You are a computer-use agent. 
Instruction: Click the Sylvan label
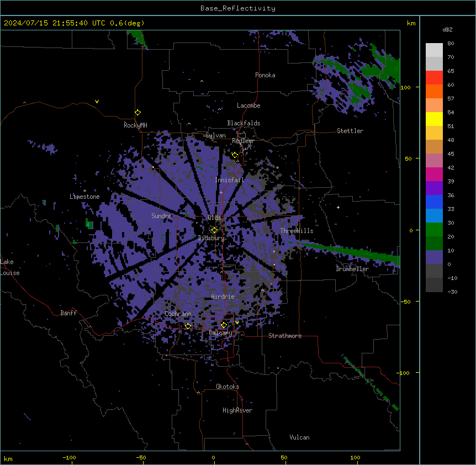(x=215, y=135)
